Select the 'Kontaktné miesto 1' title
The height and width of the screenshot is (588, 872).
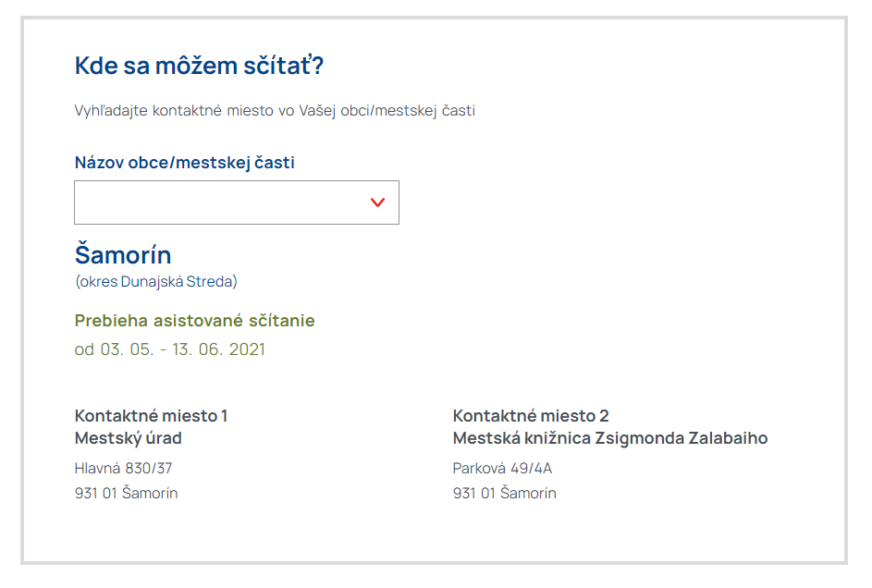[x=151, y=416]
